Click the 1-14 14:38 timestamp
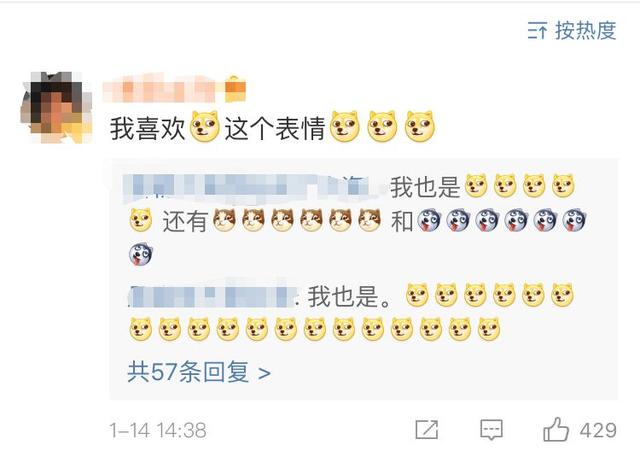The height and width of the screenshot is (457, 640). 158,431
